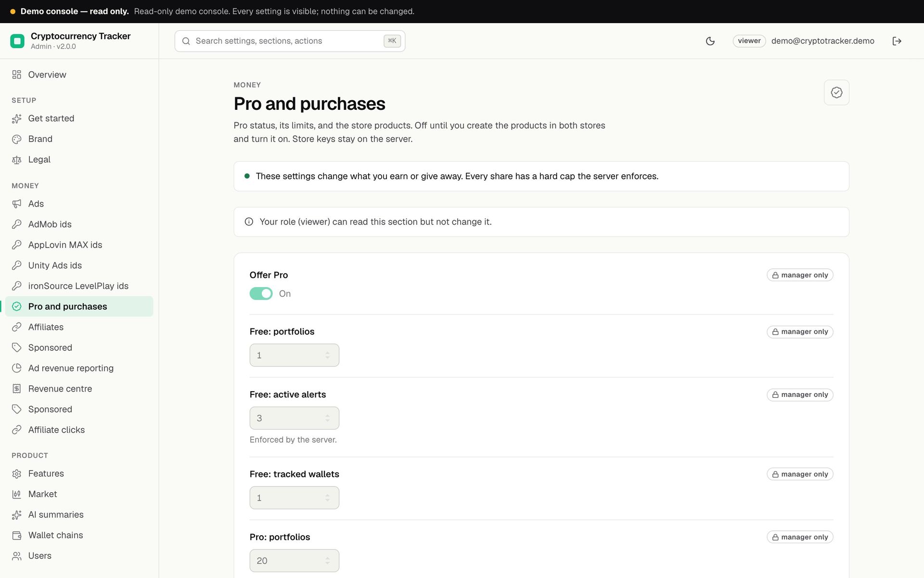Open the Market section

[79, 494]
